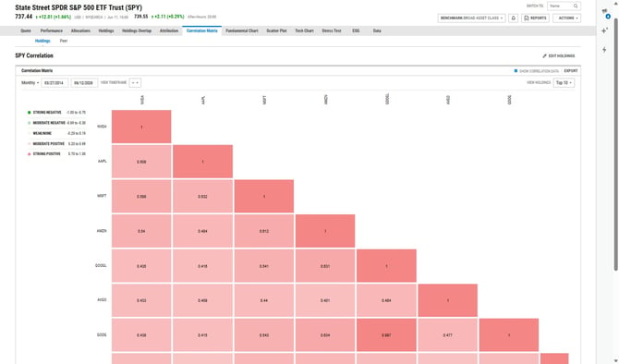Screen dimensions: 619x364
Task: Click the NVDA column header
Action: 142,100
